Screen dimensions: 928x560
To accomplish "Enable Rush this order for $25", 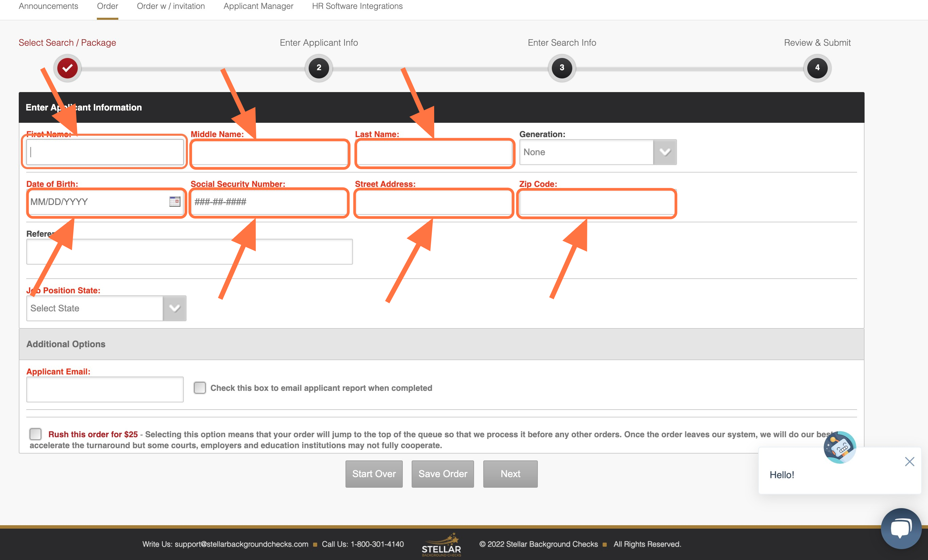I will point(35,434).
